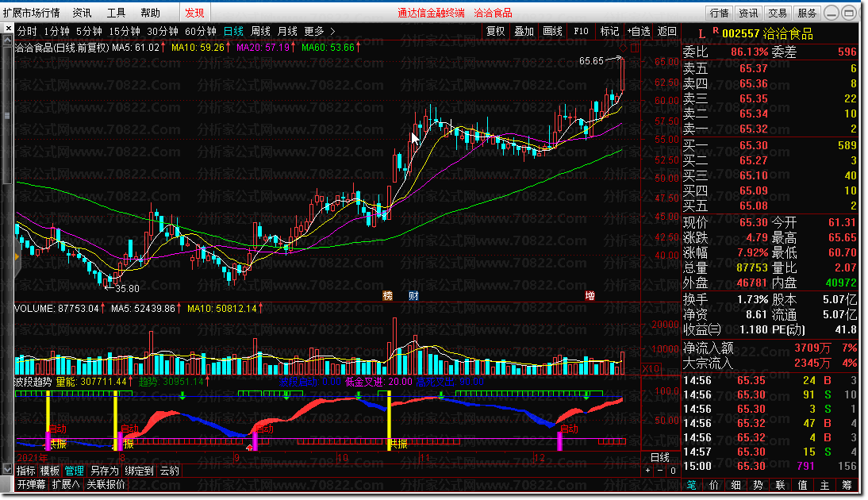The image size is (868, 500).
Task: Click the 扩展∧ expander
Action: (x=66, y=484)
